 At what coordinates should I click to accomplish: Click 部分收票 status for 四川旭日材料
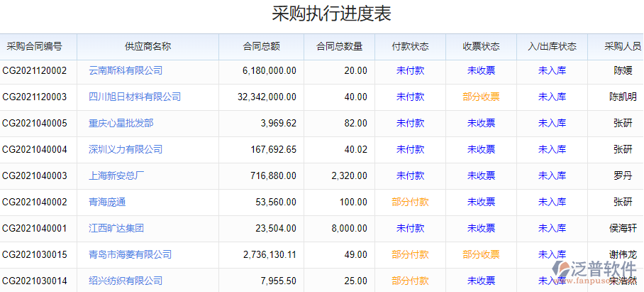click(481, 97)
